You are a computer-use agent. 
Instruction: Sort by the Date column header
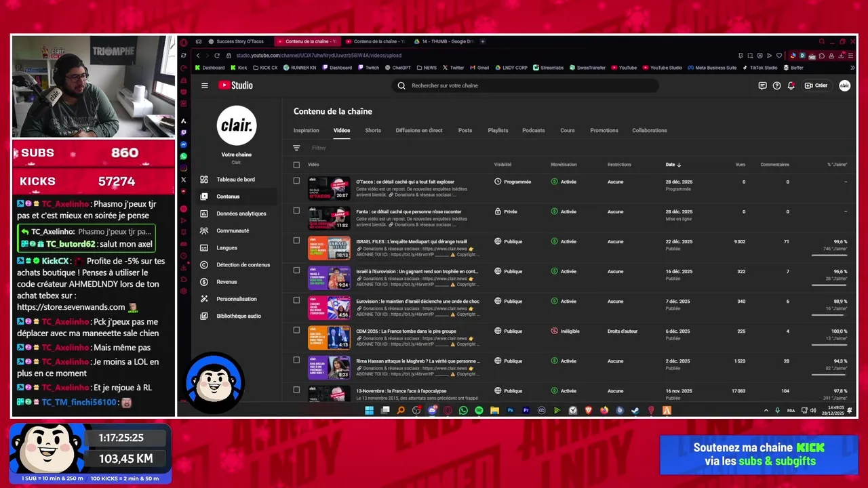673,165
